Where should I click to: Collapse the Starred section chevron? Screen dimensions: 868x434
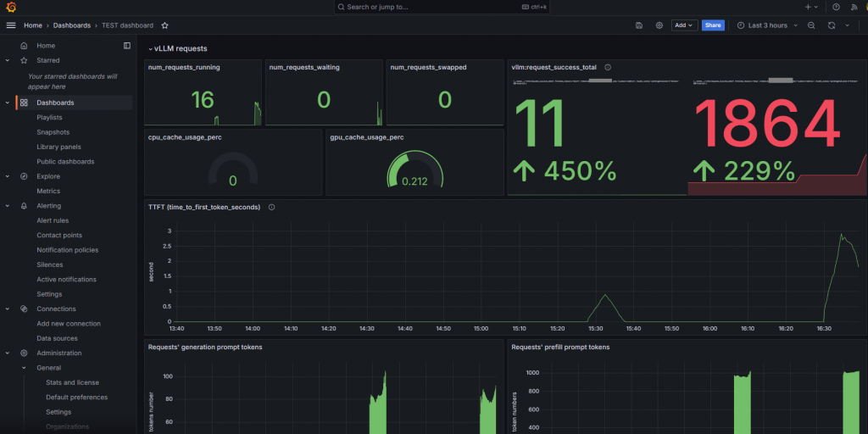7,60
